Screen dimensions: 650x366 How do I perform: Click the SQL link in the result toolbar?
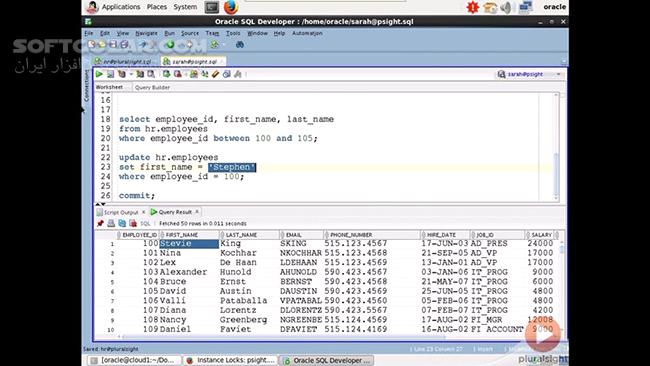(145, 223)
